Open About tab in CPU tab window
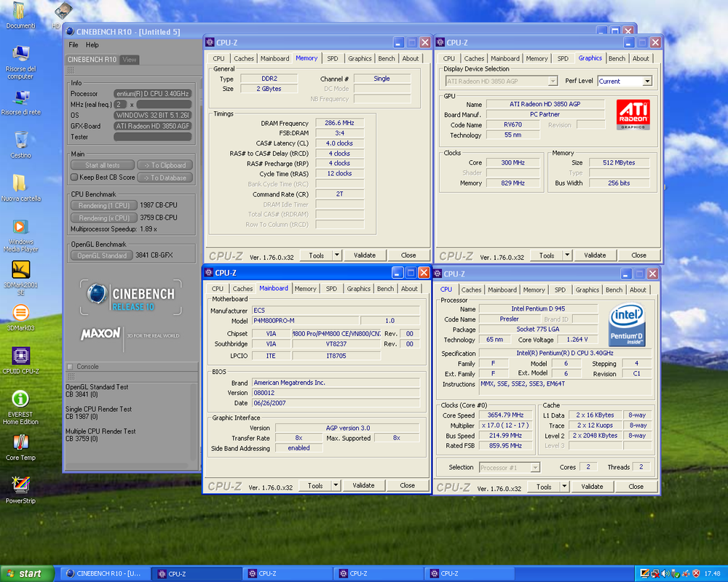Viewport: 728px width, 582px height. (x=638, y=289)
